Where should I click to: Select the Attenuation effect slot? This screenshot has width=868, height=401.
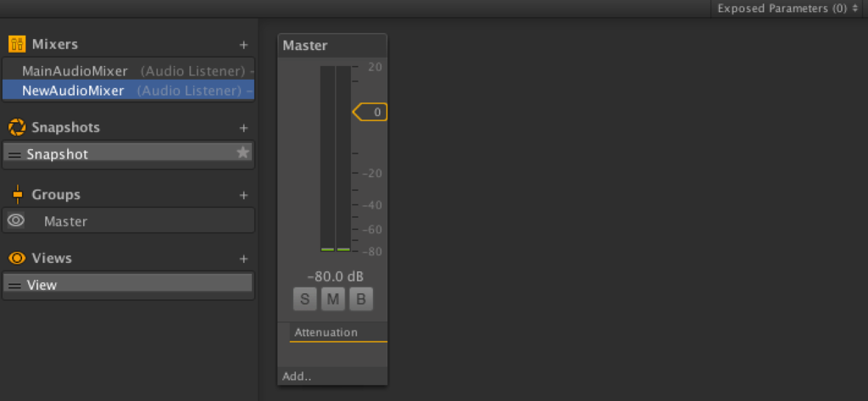click(x=338, y=332)
